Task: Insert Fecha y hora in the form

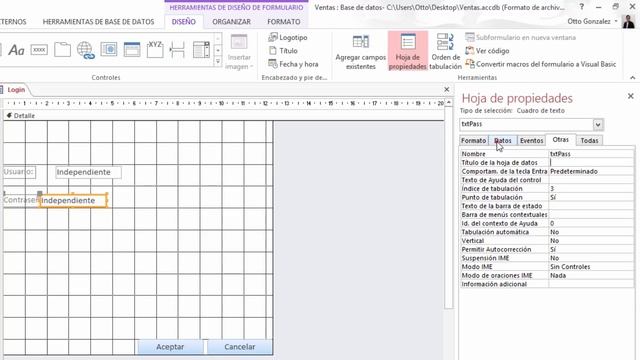Action: click(x=293, y=64)
